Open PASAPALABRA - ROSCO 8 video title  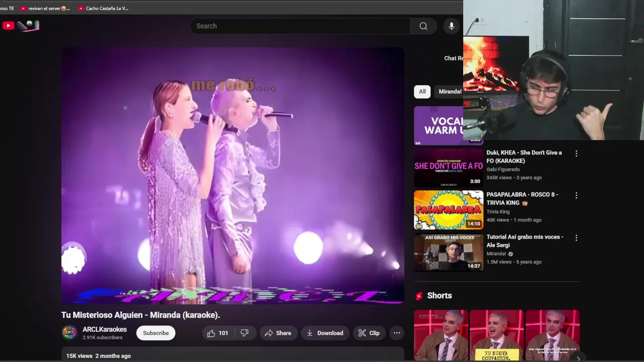coord(522,199)
